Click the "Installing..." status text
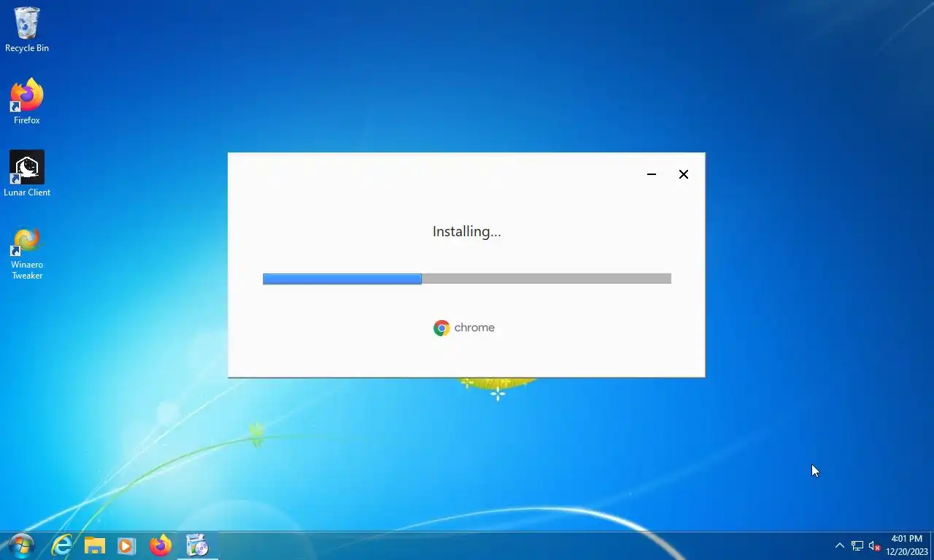Screen dimensions: 934x560 [467, 232]
